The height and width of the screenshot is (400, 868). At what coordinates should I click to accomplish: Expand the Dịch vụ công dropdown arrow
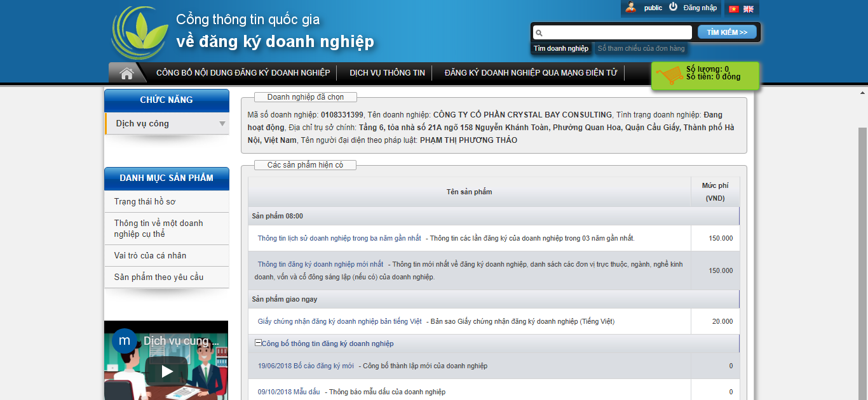222,124
